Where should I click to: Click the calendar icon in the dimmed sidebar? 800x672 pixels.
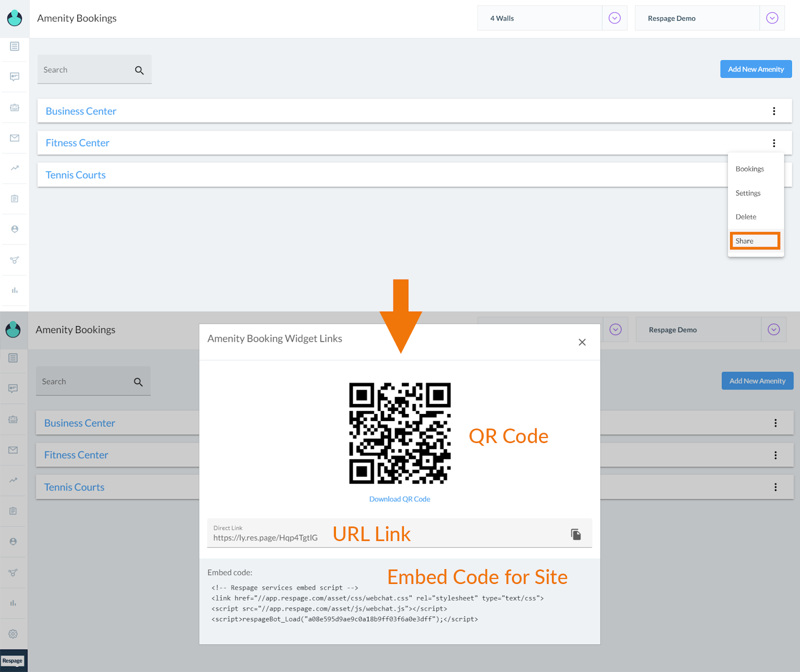(13, 419)
